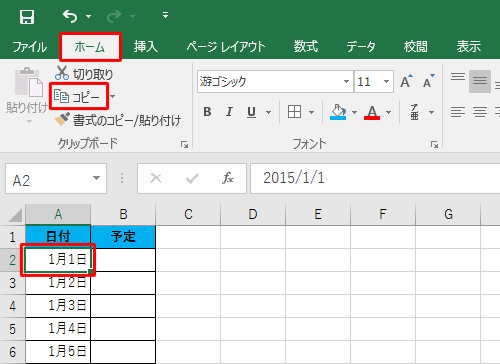Image resolution: width=500 pixels, height=364 pixels.
Task: Click the formula bar Cancel X icon
Action: (x=156, y=178)
